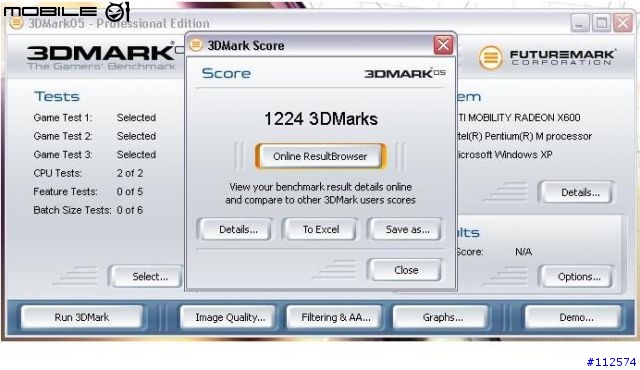Close the 3DMark05 main window
This screenshot has width=640, height=370.
click(x=623, y=23)
